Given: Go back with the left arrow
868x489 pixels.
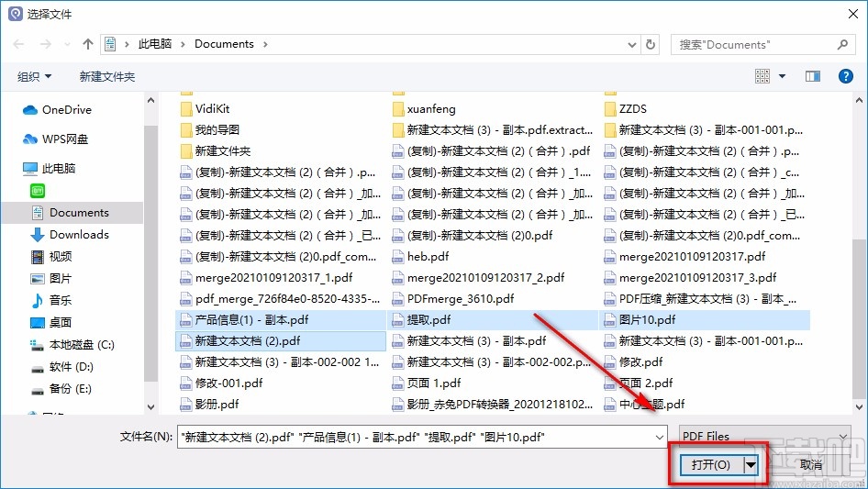Looking at the screenshot, I should coord(18,44).
